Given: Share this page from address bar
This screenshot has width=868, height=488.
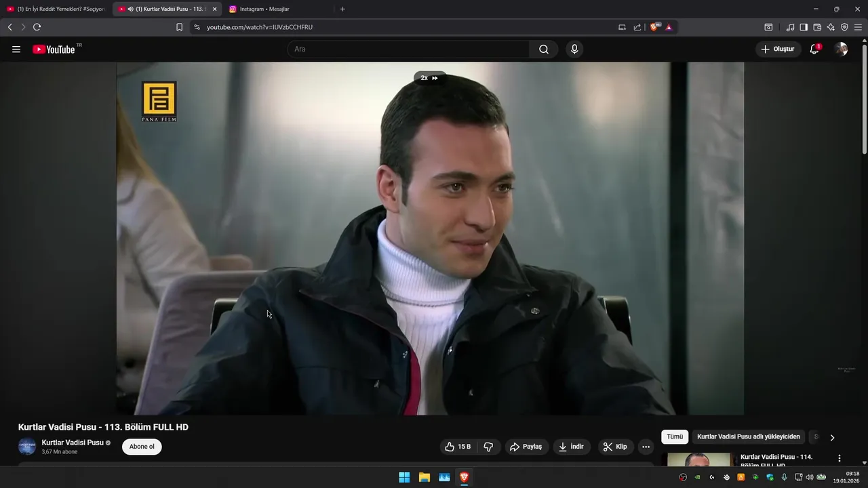Looking at the screenshot, I should pos(637,27).
